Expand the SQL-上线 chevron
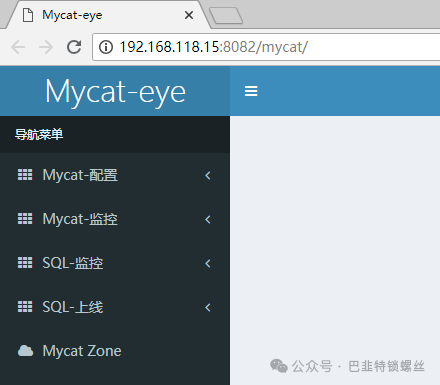Image resolution: width=440 pixels, height=385 pixels. click(208, 307)
